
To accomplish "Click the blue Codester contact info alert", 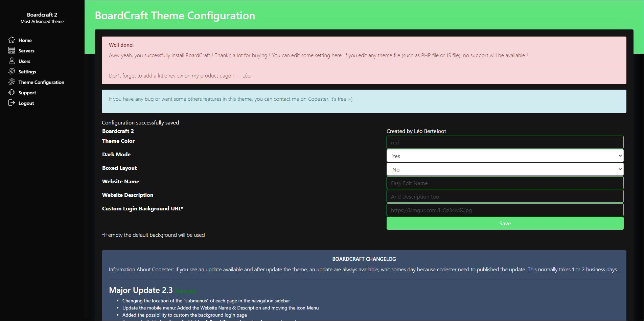I will [364, 101].
